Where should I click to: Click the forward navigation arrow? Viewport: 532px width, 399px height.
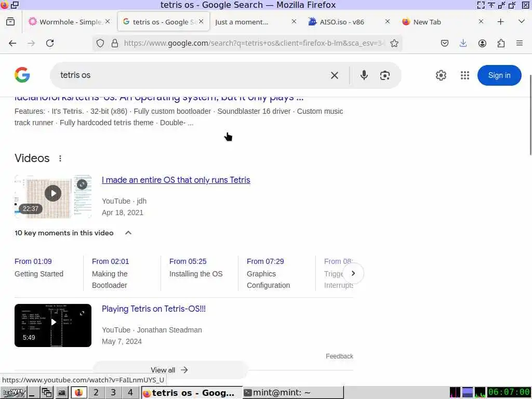(x=31, y=43)
